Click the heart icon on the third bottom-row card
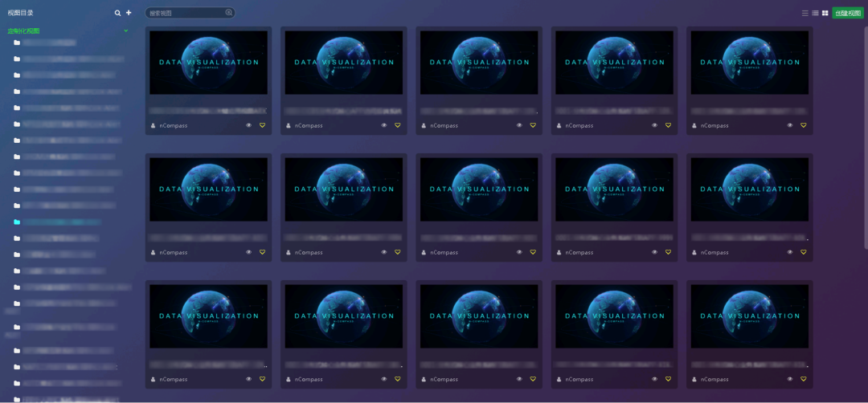This screenshot has width=868, height=403. (x=533, y=379)
